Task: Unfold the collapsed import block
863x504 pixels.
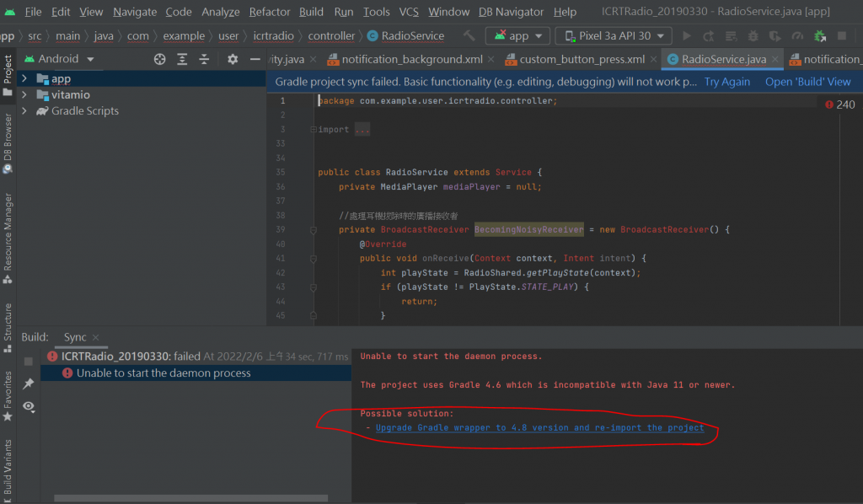Action: [x=314, y=129]
